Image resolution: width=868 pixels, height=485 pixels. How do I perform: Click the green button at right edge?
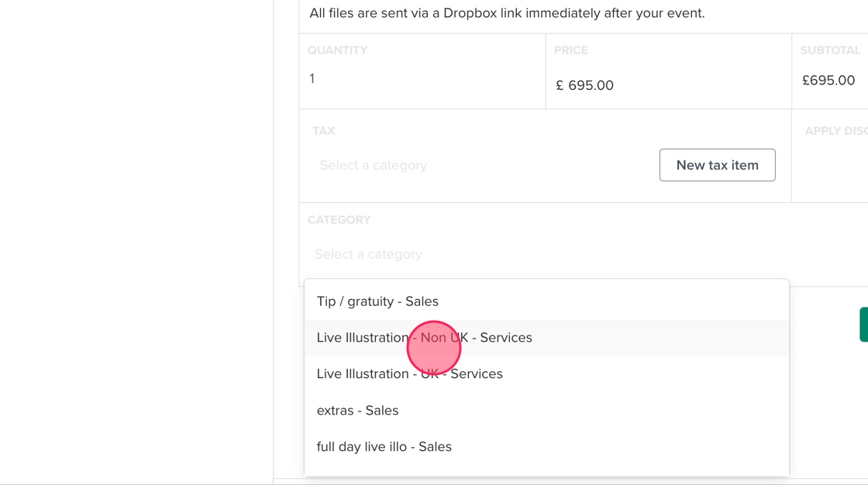click(863, 325)
